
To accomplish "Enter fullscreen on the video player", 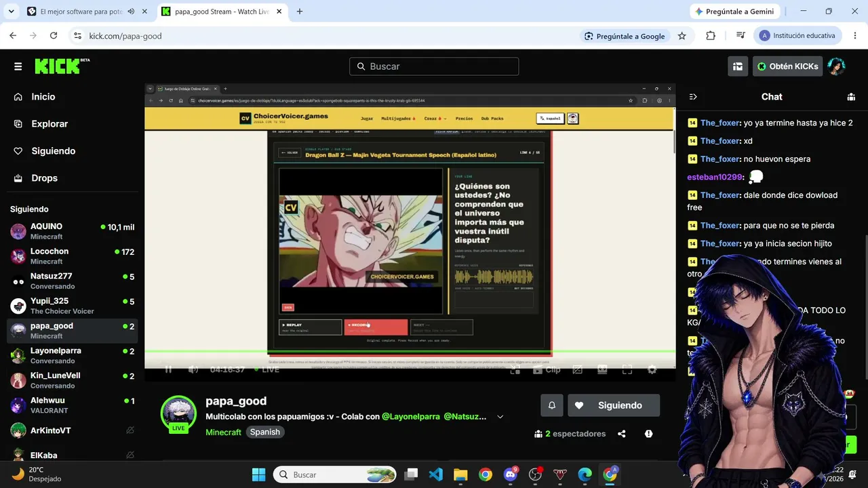I will 627,369.
